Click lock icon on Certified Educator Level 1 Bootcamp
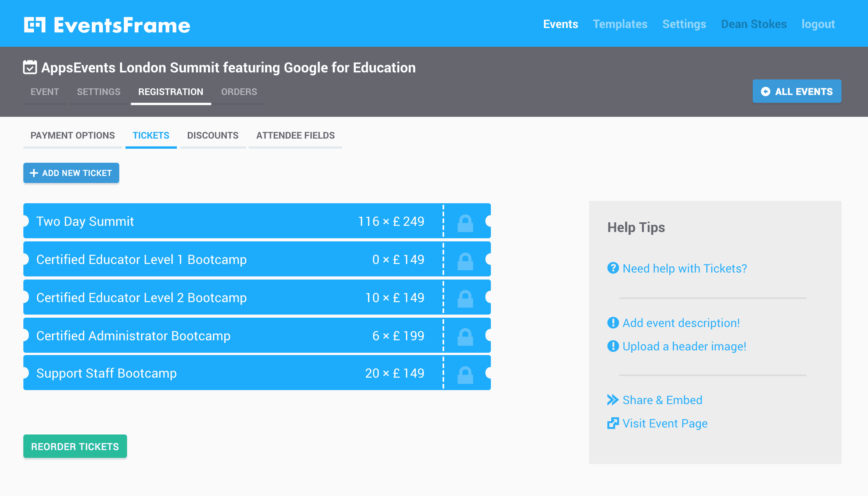The height and width of the screenshot is (496, 868). pyautogui.click(x=465, y=261)
